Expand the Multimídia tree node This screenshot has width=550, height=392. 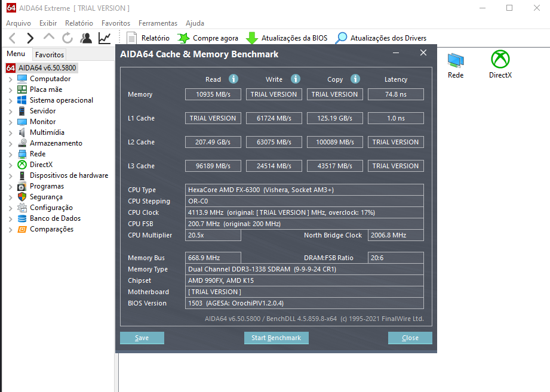(x=10, y=133)
